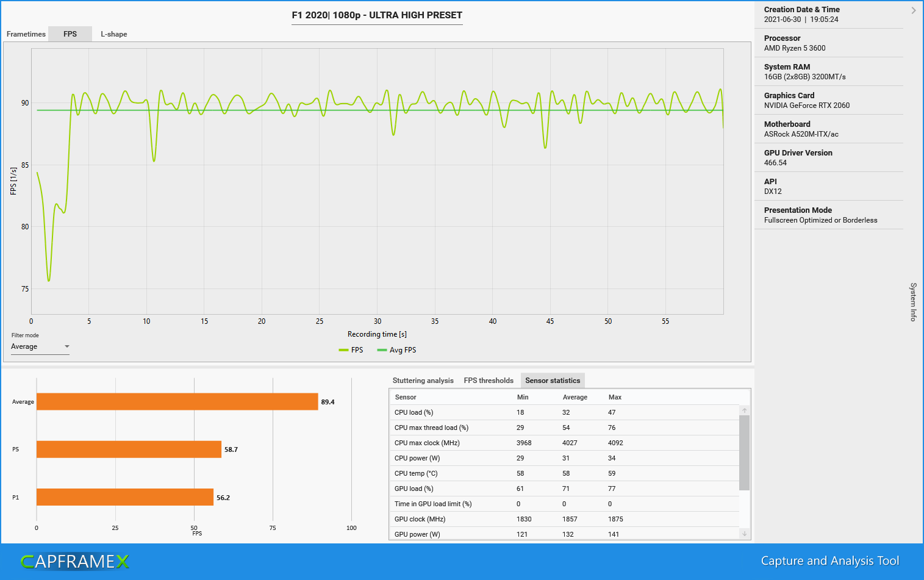Viewport: 924px width, 580px height.
Task: Toggle the FPS legend entry
Action: pyautogui.click(x=351, y=350)
